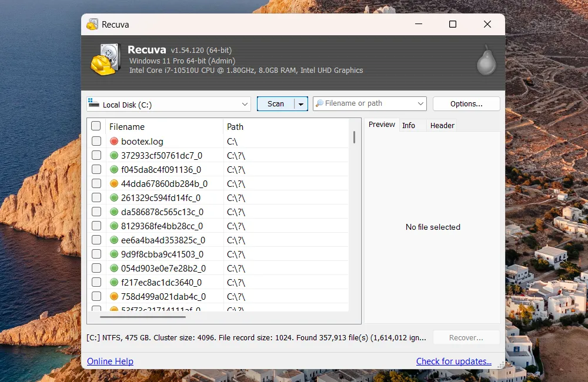Click the vertical scrollbar thumb of the file list
The image size is (588, 382).
pos(354,137)
